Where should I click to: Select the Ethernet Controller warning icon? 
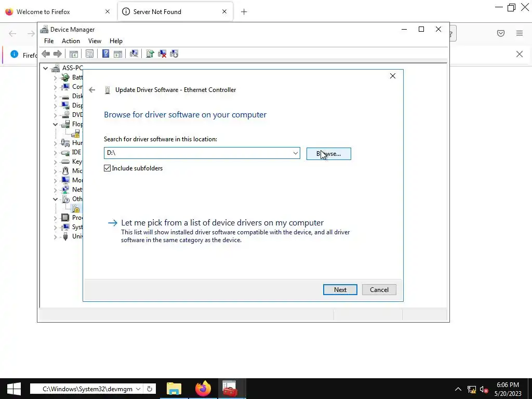pyautogui.click(x=76, y=208)
